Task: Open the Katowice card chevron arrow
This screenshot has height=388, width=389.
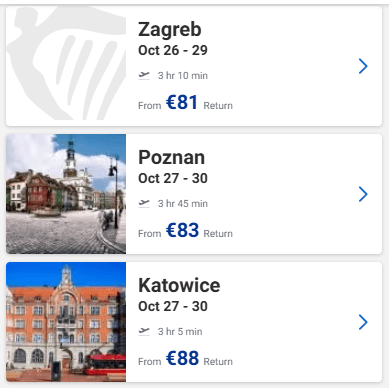Action: coord(363,322)
